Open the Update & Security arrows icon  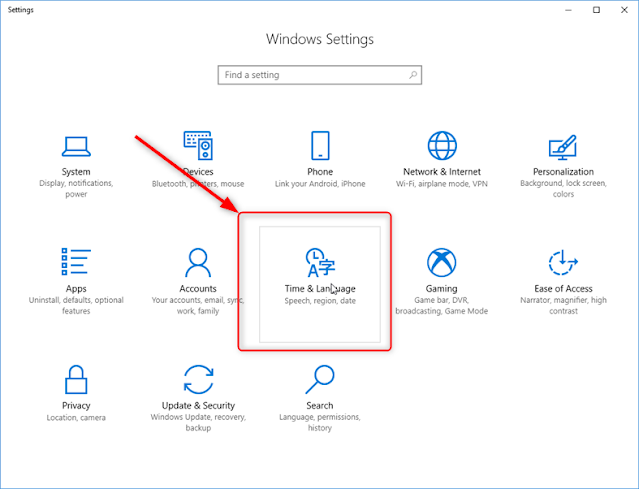(198, 379)
